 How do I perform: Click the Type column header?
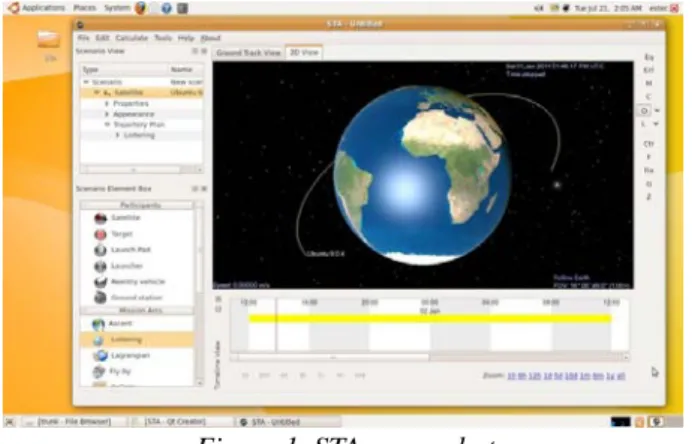[x=124, y=70]
